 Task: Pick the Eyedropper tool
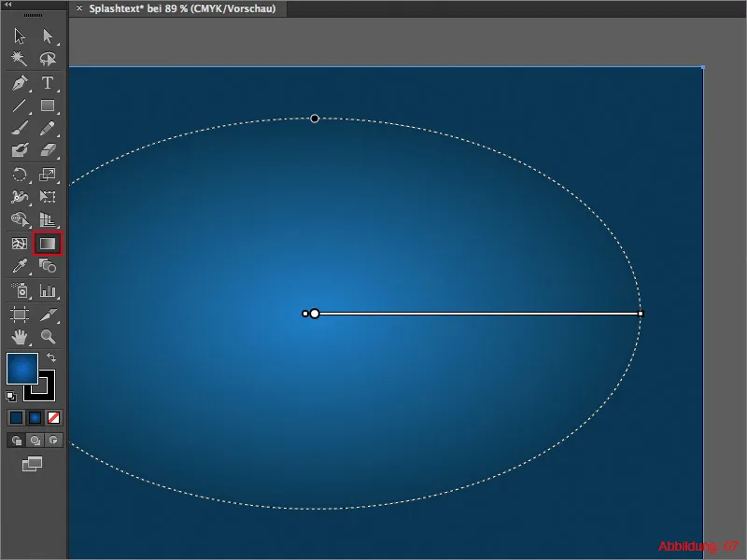[20, 266]
